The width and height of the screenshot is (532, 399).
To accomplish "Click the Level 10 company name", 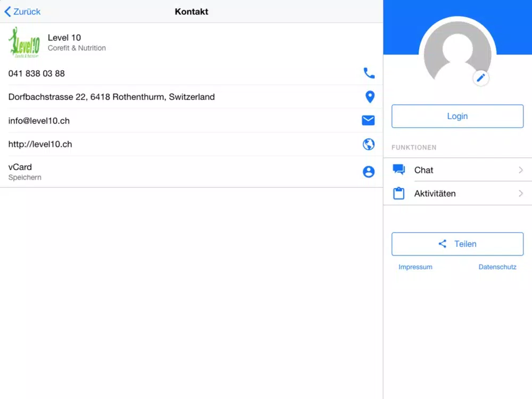I will (64, 38).
